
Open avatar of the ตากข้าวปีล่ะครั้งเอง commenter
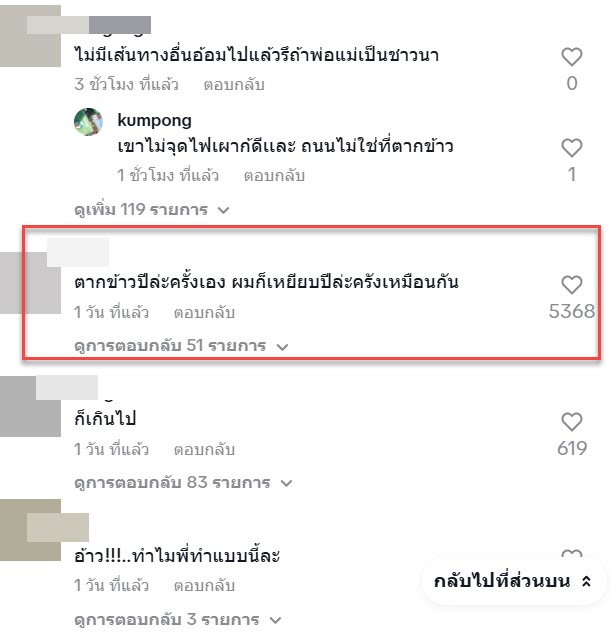coord(28,284)
